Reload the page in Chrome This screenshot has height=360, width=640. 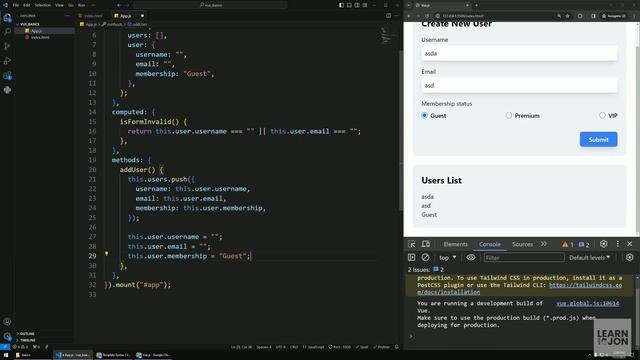click(x=427, y=16)
